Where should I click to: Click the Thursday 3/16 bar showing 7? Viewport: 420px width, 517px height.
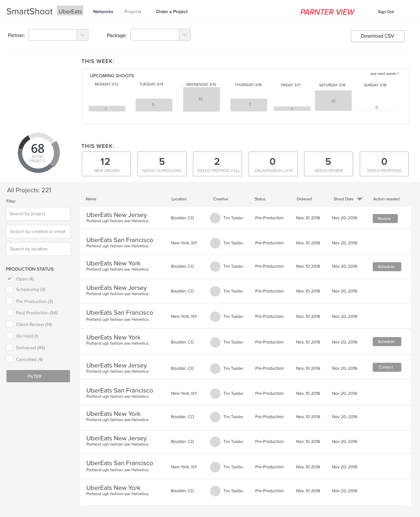pos(249,105)
